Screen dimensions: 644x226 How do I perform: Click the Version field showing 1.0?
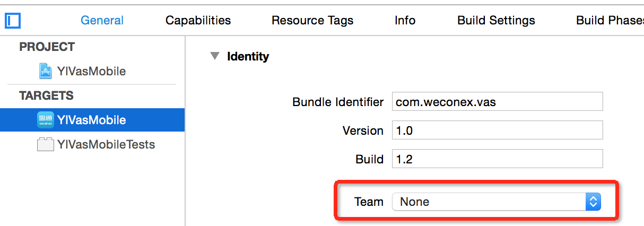click(x=497, y=130)
